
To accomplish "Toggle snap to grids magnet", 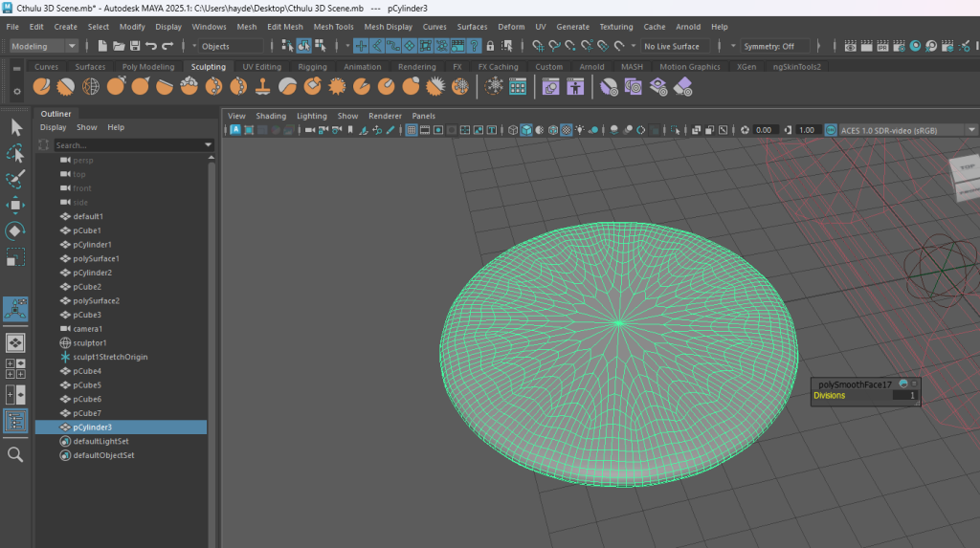I will click(538, 46).
